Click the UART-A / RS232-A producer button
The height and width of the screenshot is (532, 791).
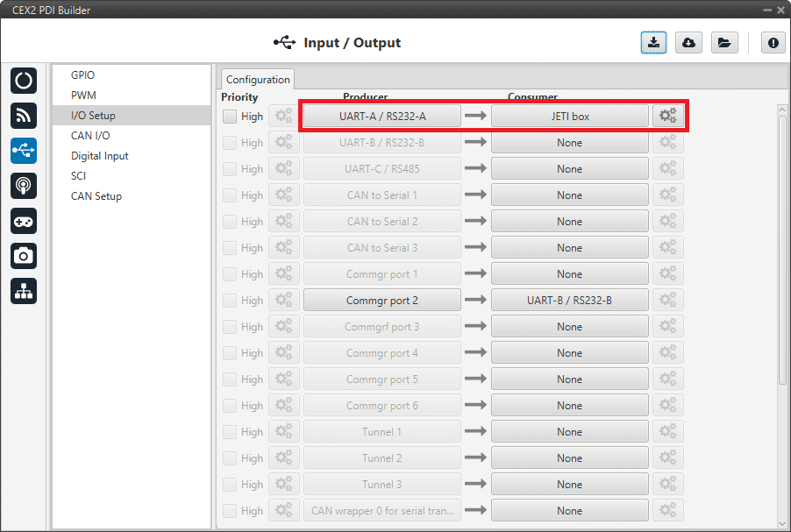click(381, 116)
